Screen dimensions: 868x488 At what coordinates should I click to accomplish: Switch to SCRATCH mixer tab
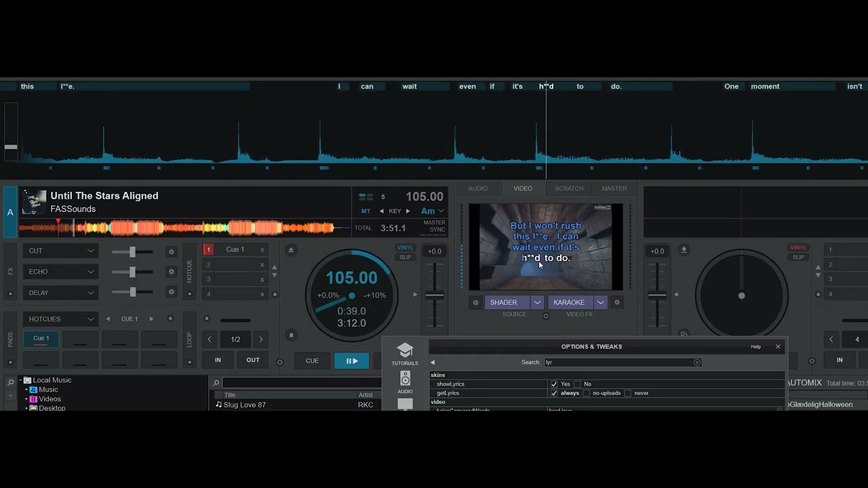coord(569,188)
